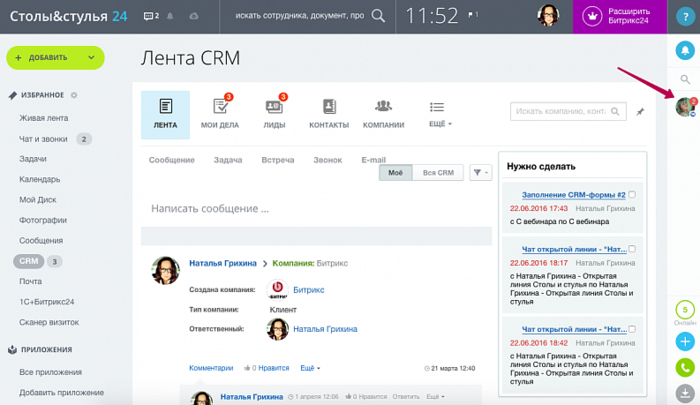The height and width of the screenshot is (405, 700).
Task: Open Мой Диск in left menu
Action: [38, 200]
